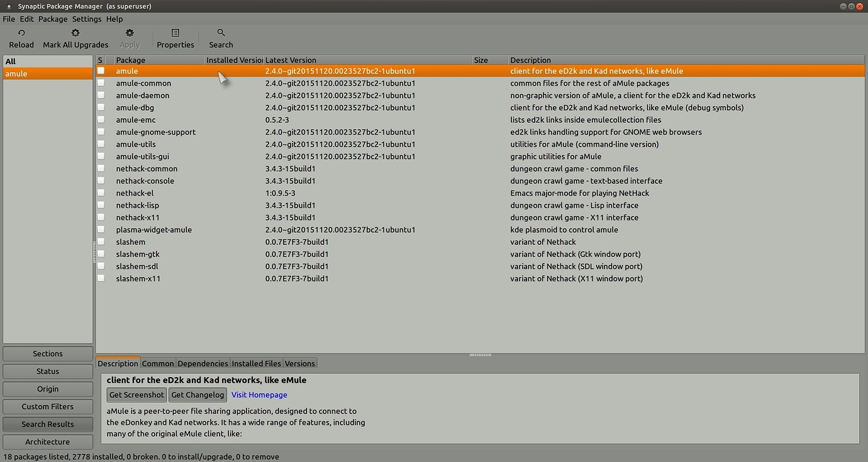
Task: Toggle status checkbox for slashem-x11
Action: coord(101,278)
